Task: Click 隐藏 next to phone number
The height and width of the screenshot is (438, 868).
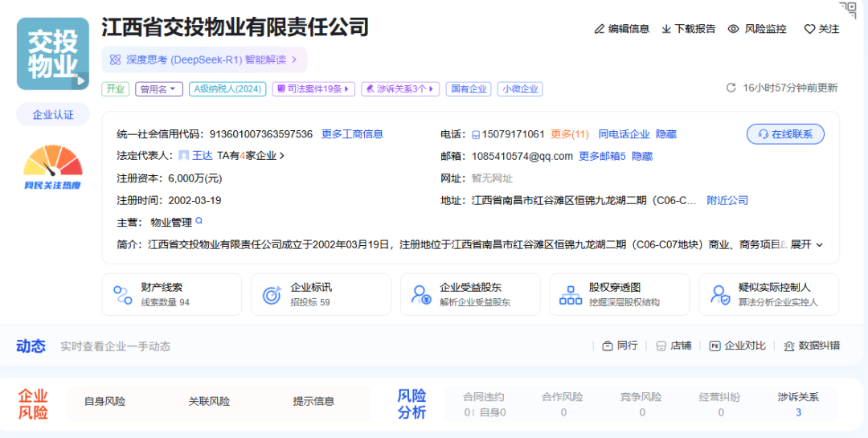Action: pyautogui.click(x=666, y=134)
